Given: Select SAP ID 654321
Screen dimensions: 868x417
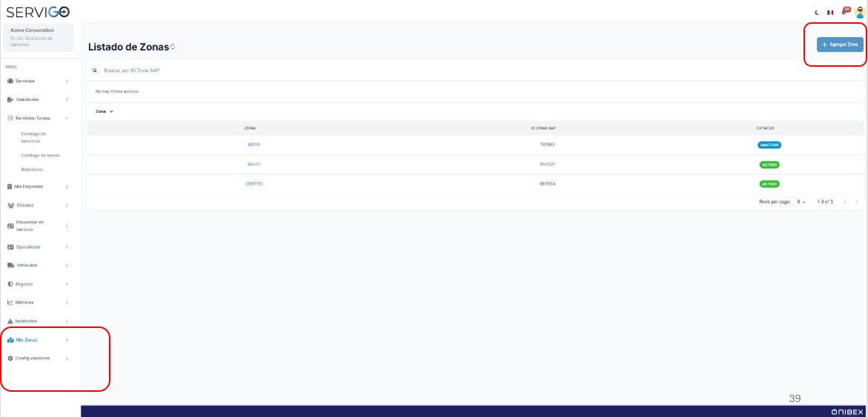Looking at the screenshot, I should click(548, 165).
